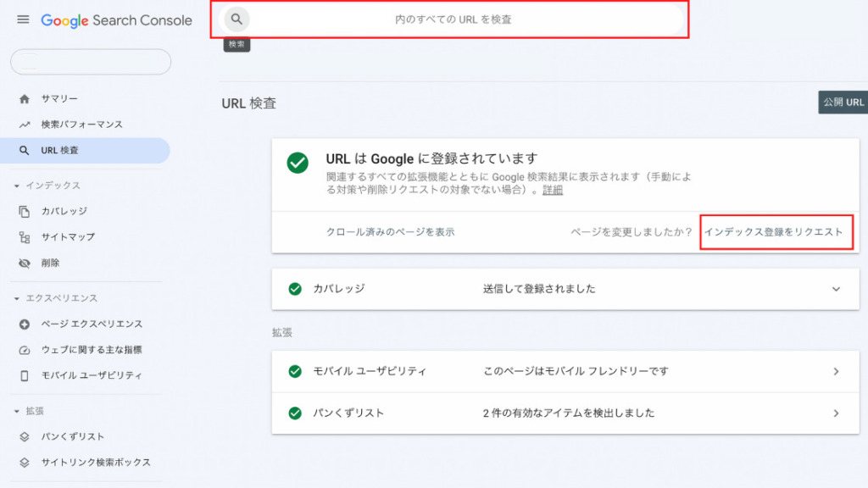Open サイトマップ in the sidebar
This screenshot has height=488, width=868.
click(68, 237)
